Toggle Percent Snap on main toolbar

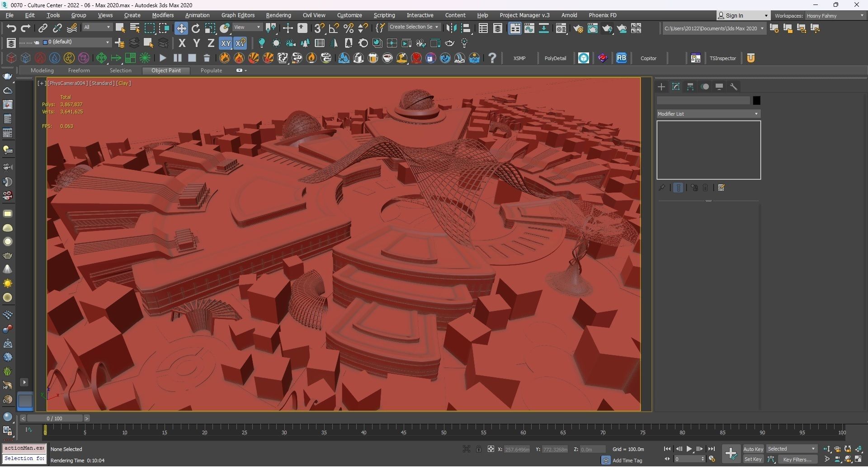[x=348, y=28]
